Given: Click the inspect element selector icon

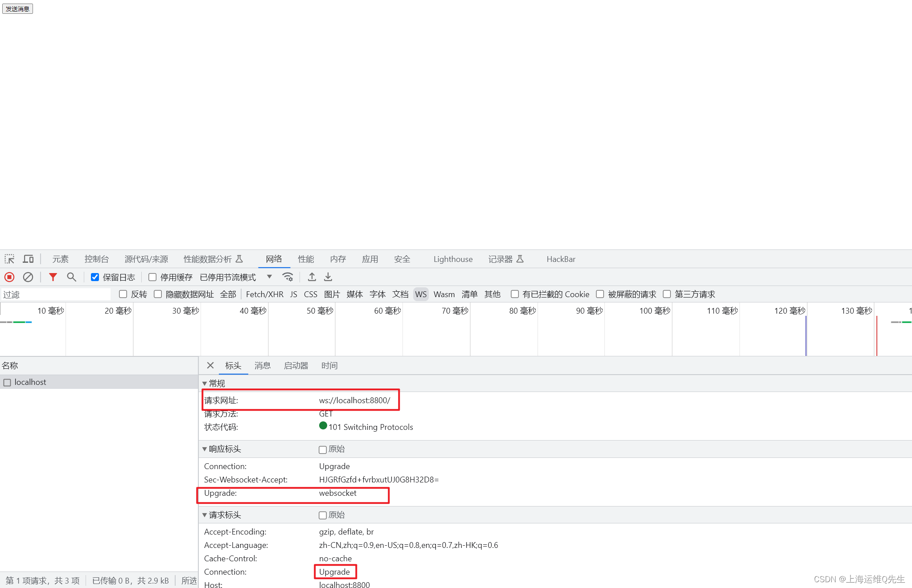Looking at the screenshot, I should [x=9, y=259].
